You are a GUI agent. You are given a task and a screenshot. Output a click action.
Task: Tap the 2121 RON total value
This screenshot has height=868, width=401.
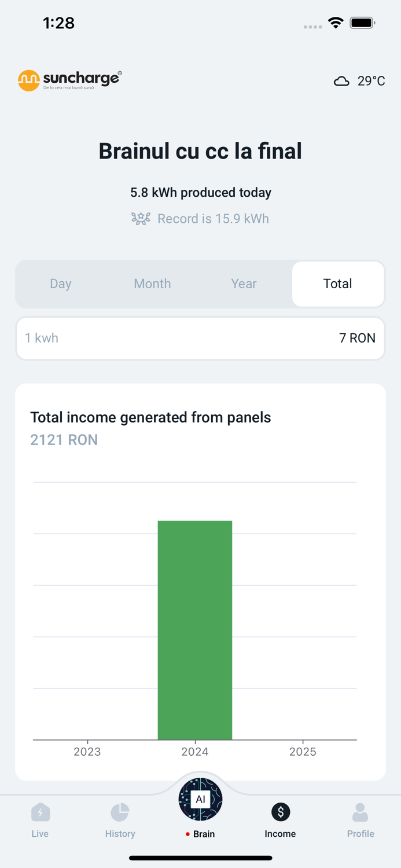tap(64, 440)
